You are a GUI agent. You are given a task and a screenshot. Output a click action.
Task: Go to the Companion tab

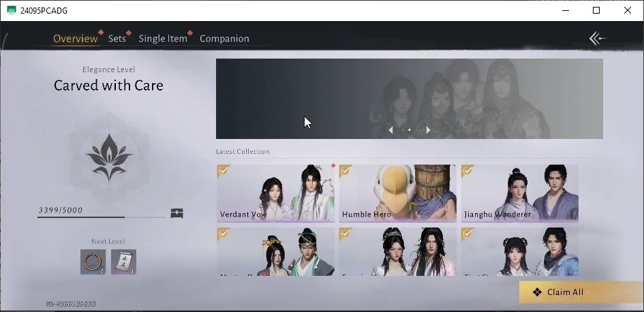(x=224, y=39)
